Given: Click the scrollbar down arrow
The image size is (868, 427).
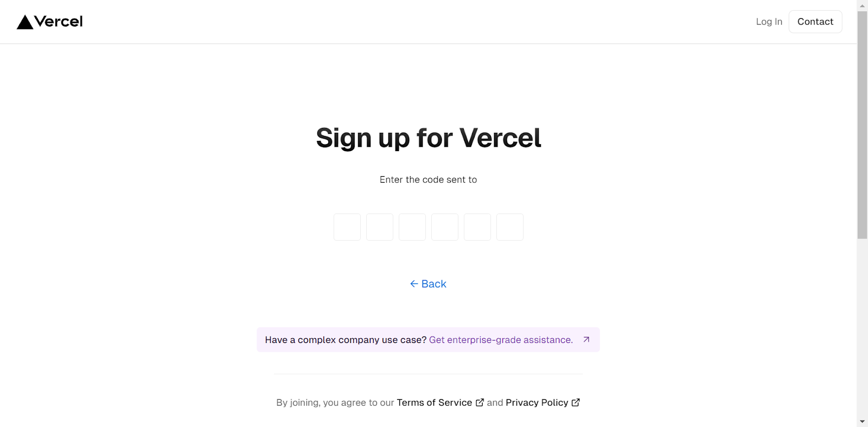Looking at the screenshot, I should pos(862,422).
